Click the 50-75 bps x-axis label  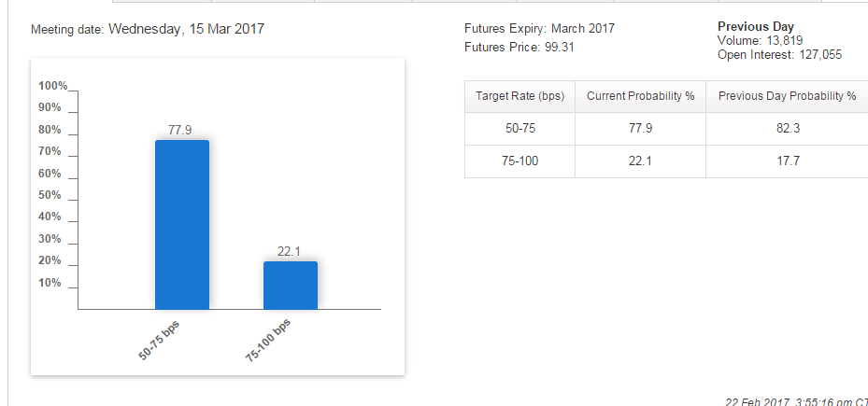[158, 341]
